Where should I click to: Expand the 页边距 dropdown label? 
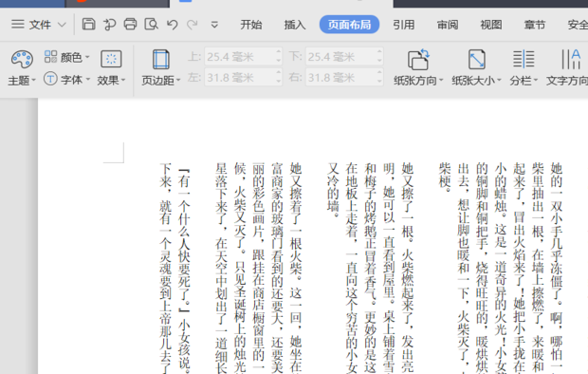tap(161, 81)
